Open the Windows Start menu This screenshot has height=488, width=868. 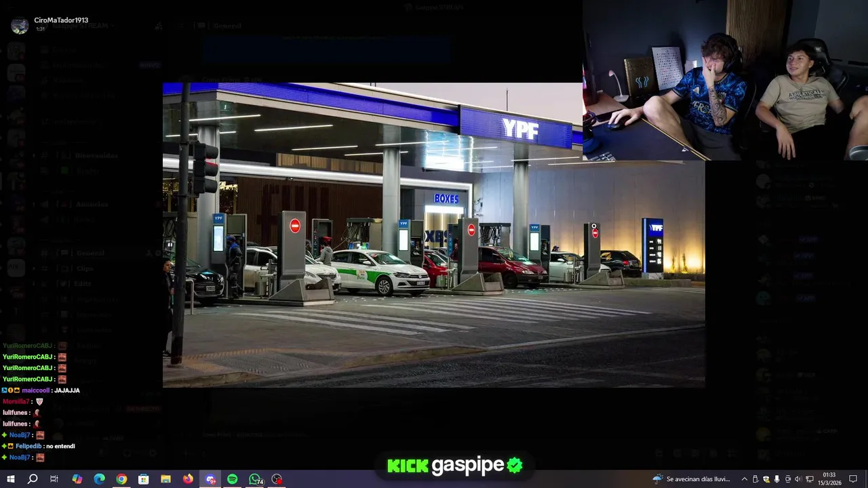click(x=10, y=479)
